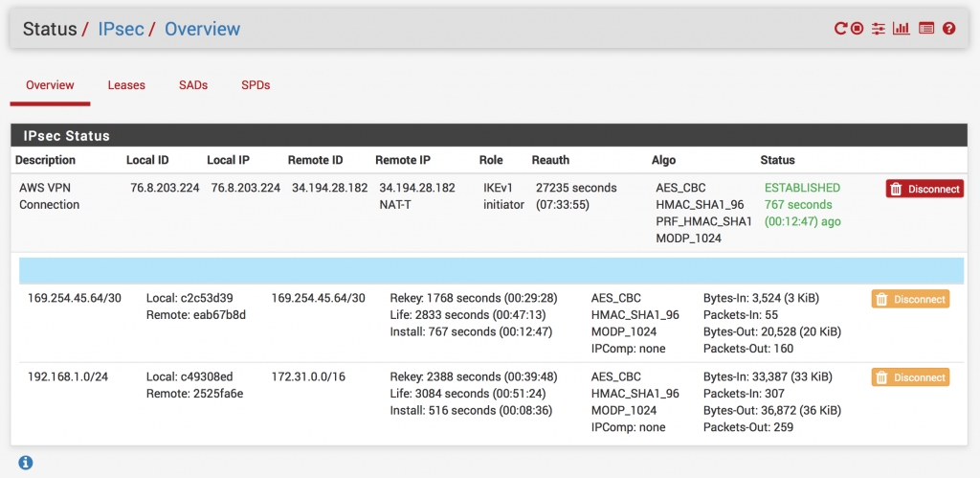Disconnect the 192.168.1.0/24 child SA
The height and width of the screenshot is (478, 980).
910,377
